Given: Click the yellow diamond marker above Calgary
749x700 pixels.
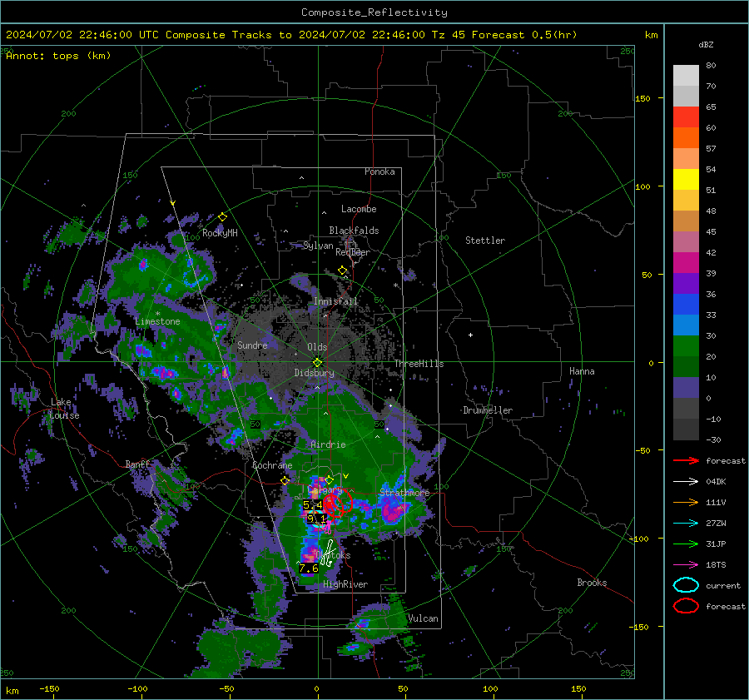Looking at the screenshot, I should tap(329, 479).
